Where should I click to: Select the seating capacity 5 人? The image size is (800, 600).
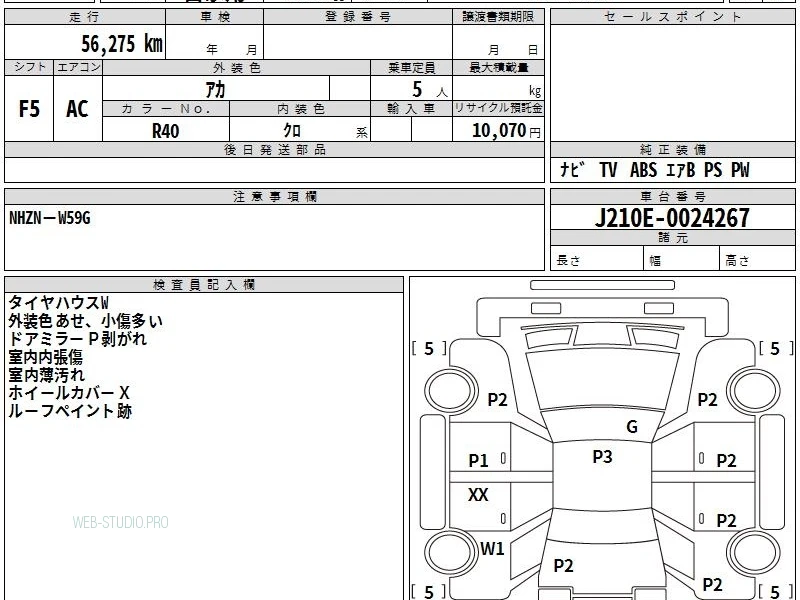(x=430, y=90)
